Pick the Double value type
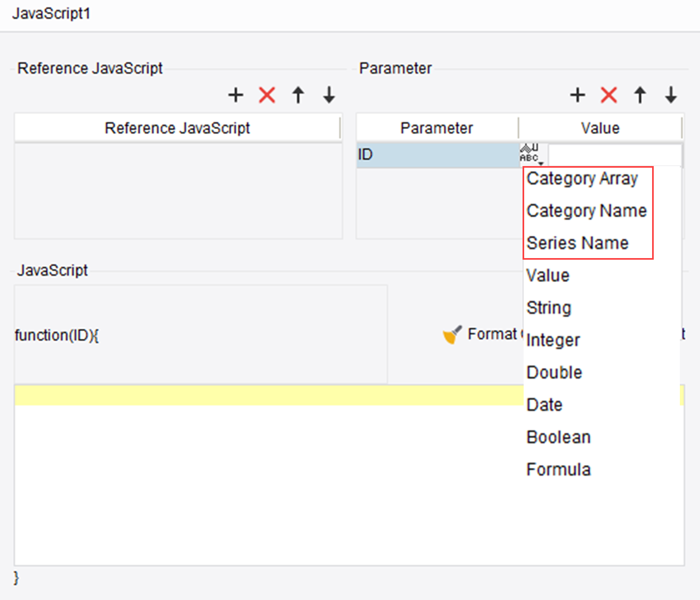Viewport: 700px width, 600px height. tap(554, 372)
